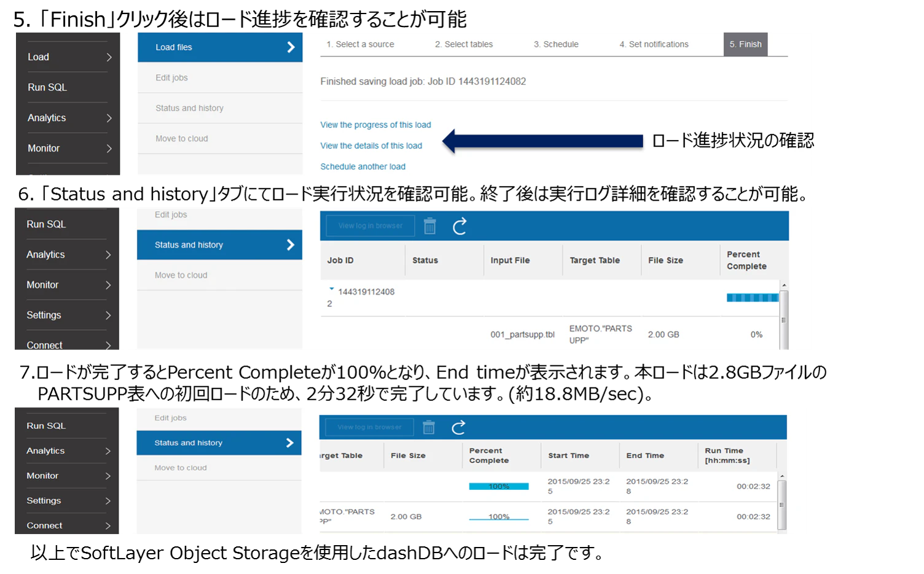Click Run Time [hh:mm:ss] column header
924x574 pixels.
[737, 456]
